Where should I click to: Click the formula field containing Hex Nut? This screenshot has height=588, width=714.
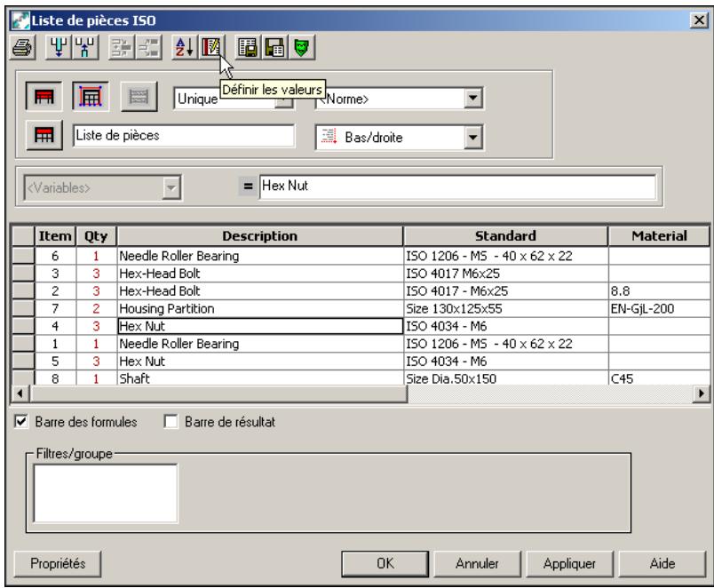coord(457,187)
